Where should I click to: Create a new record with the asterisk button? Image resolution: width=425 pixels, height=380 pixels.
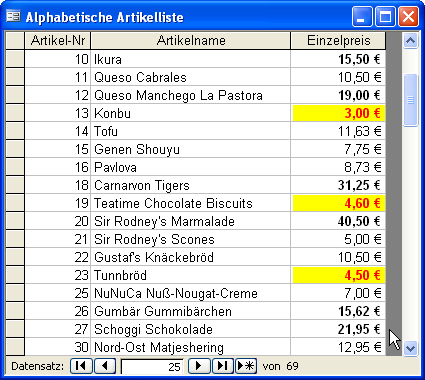(x=246, y=366)
